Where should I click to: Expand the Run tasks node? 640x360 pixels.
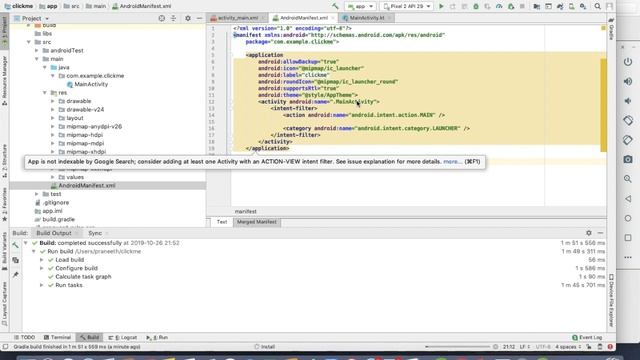click(42, 285)
